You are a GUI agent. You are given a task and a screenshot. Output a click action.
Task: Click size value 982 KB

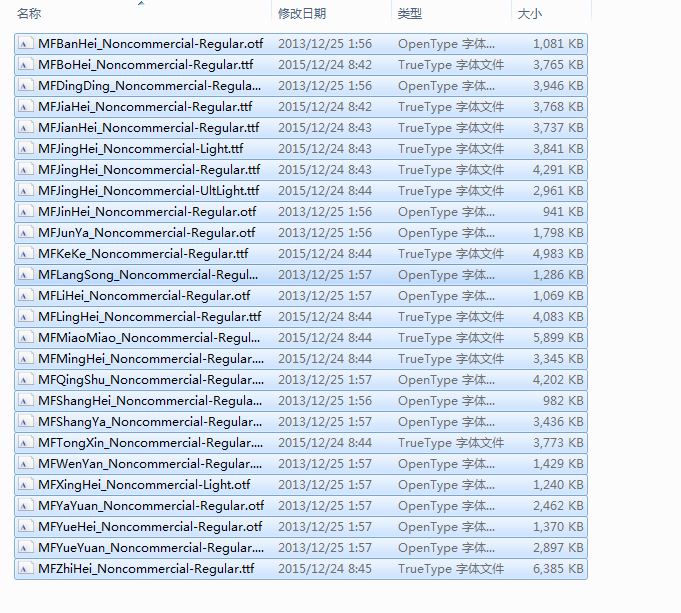tap(563, 401)
